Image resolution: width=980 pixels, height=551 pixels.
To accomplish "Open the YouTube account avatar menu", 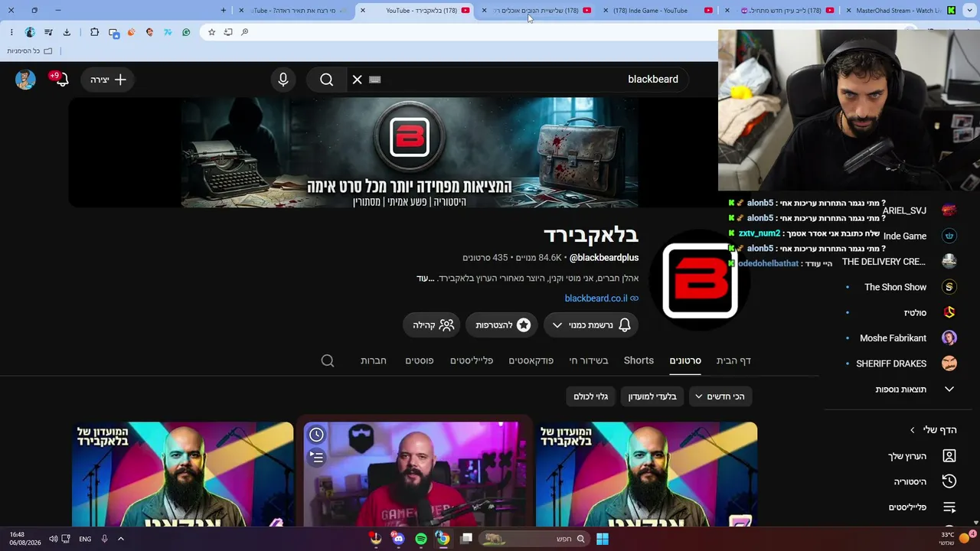I will pyautogui.click(x=25, y=80).
